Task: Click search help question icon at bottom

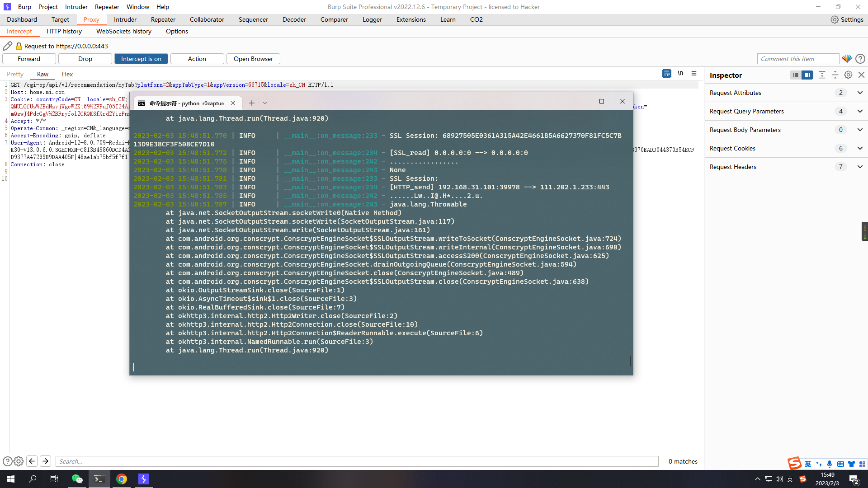Action: tap(7, 461)
